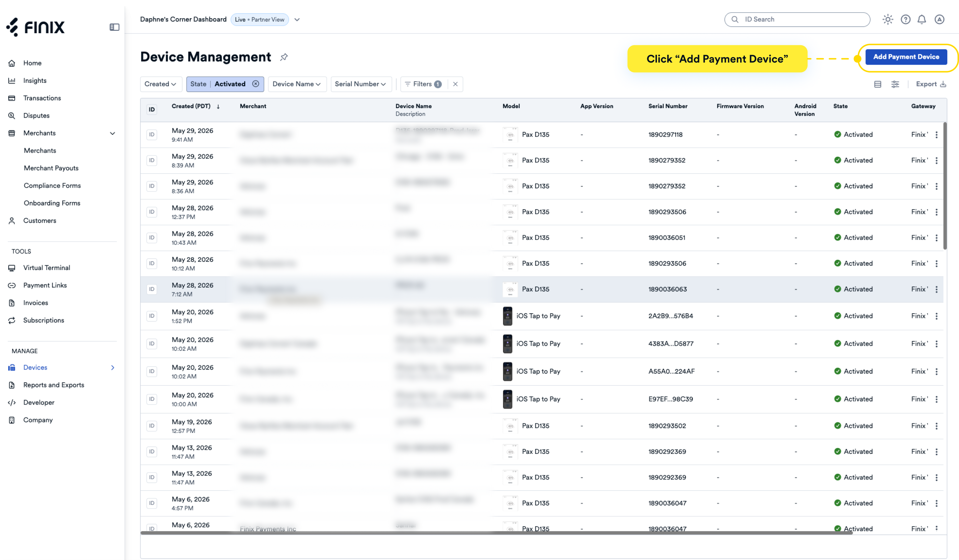Open the Serial Number filter dropdown
Viewport: 959px width, 560px height.
tap(360, 84)
